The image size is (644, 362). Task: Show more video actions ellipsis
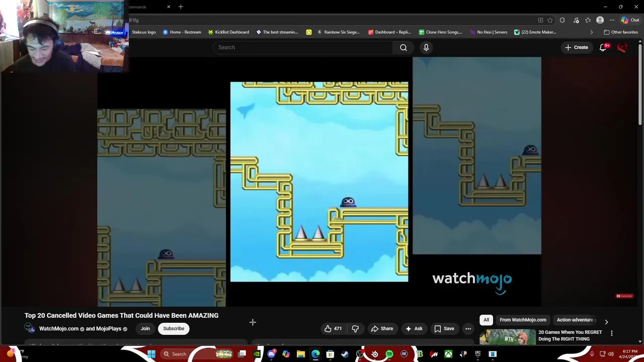point(468,328)
